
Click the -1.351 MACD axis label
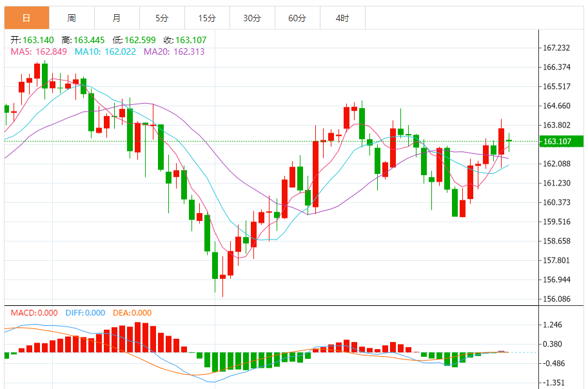coord(553,383)
